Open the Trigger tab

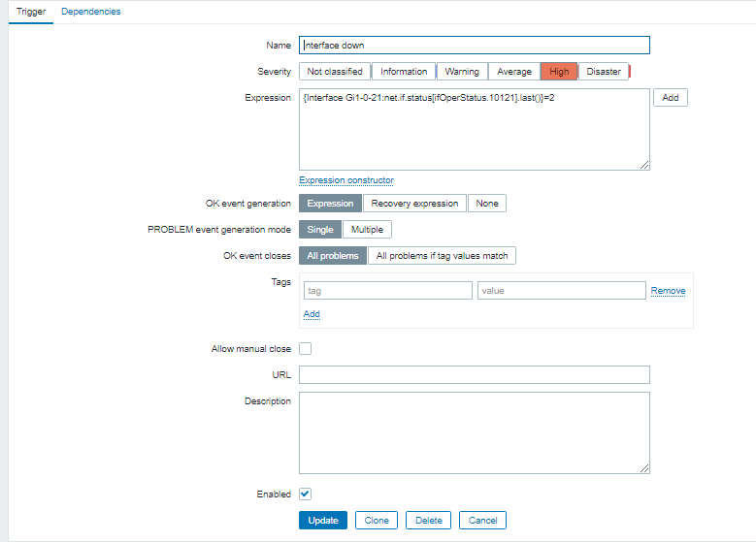(31, 12)
